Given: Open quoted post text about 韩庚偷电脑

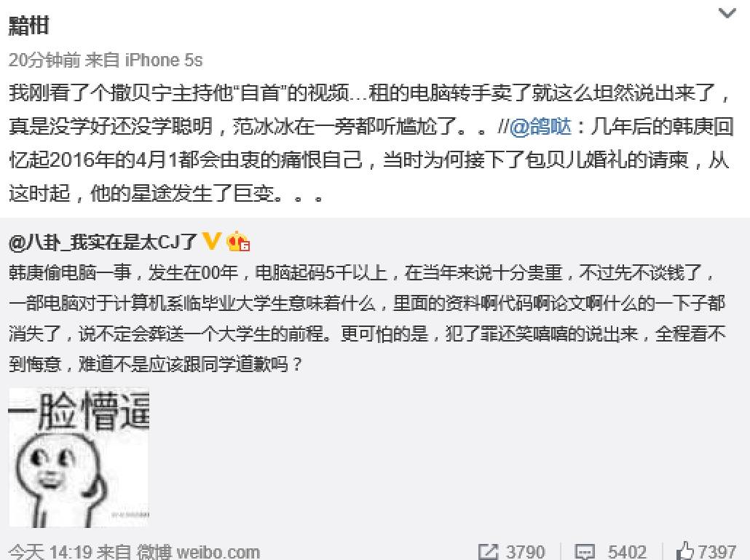Looking at the screenshot, I should 367,318.
